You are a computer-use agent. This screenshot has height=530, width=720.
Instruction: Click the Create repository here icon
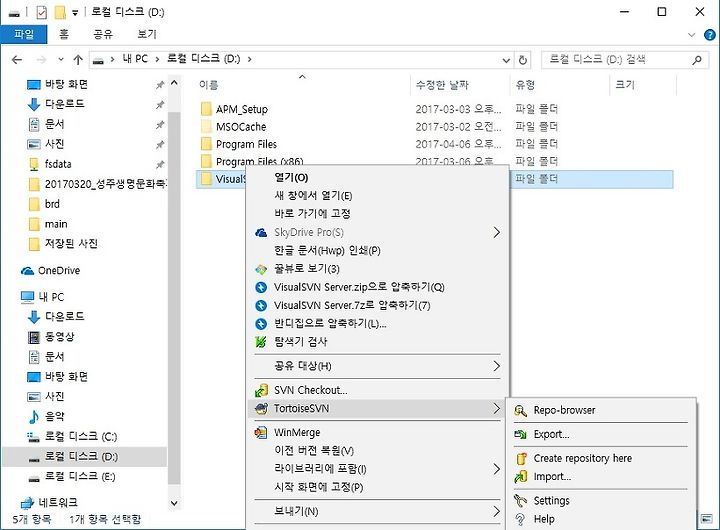(521, 458)
